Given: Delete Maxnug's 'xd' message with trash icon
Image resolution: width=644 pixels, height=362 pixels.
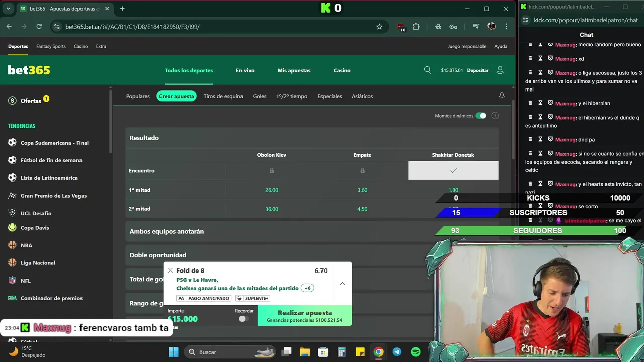Looking at the screenshot, I should 530,58.
